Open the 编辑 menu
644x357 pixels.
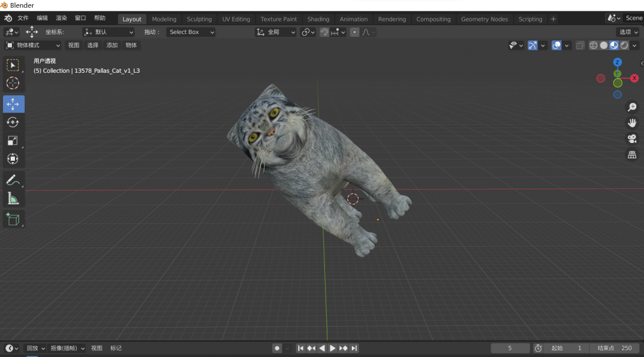click(x=42, y=18)
